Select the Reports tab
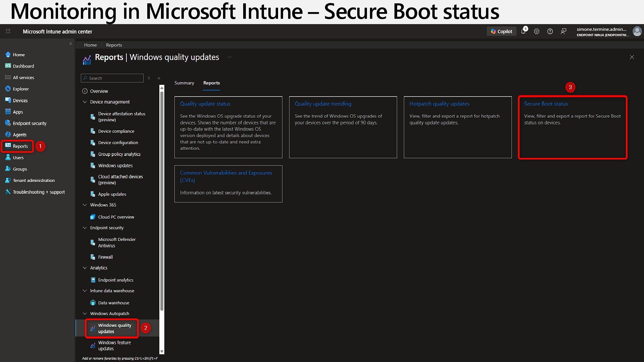644x362 pixels. 211,83
